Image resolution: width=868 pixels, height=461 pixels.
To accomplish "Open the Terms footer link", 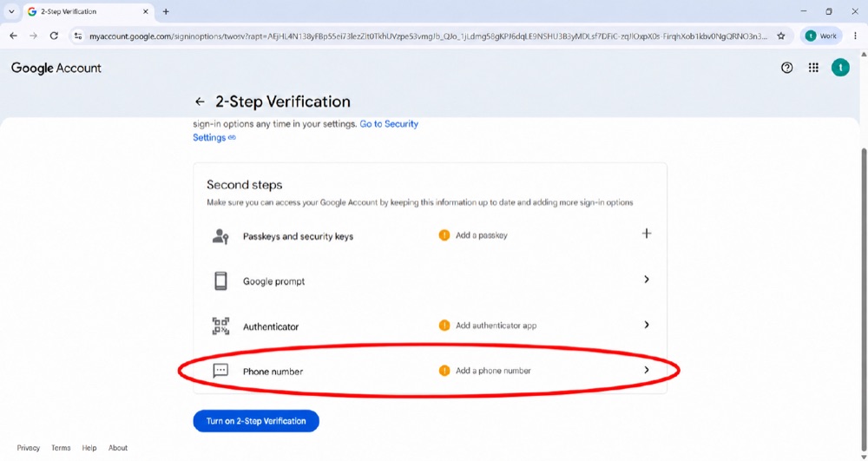I will pyautogui.click(x=61, y=448).
